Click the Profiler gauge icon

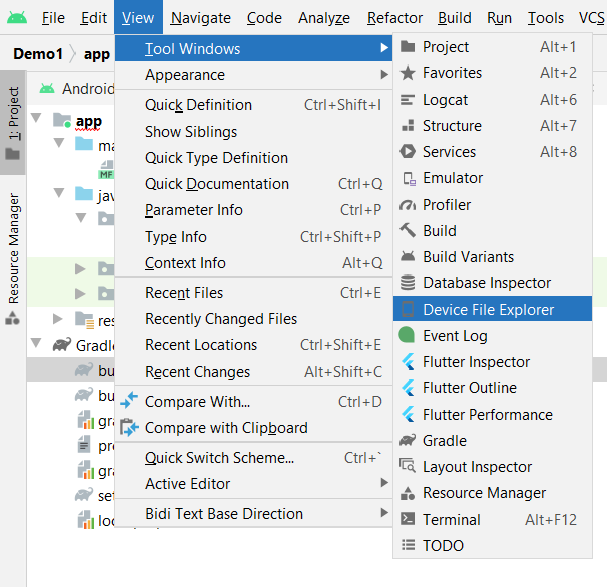[x=408, y=204]
